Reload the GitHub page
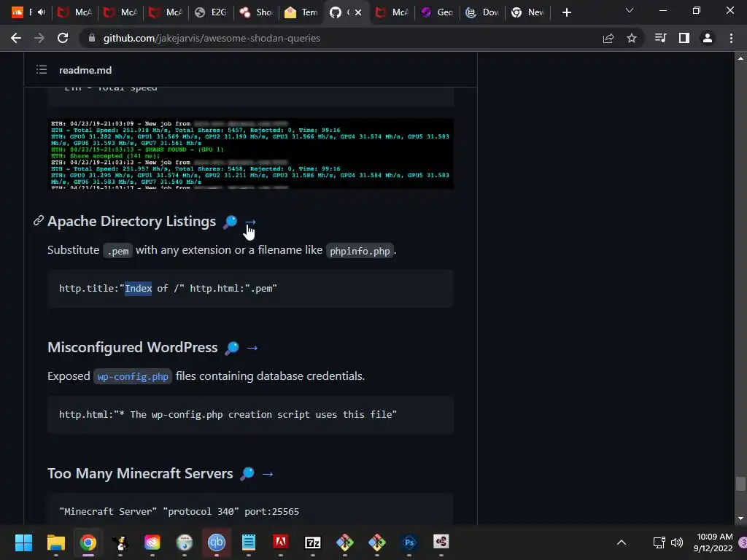 63,38
